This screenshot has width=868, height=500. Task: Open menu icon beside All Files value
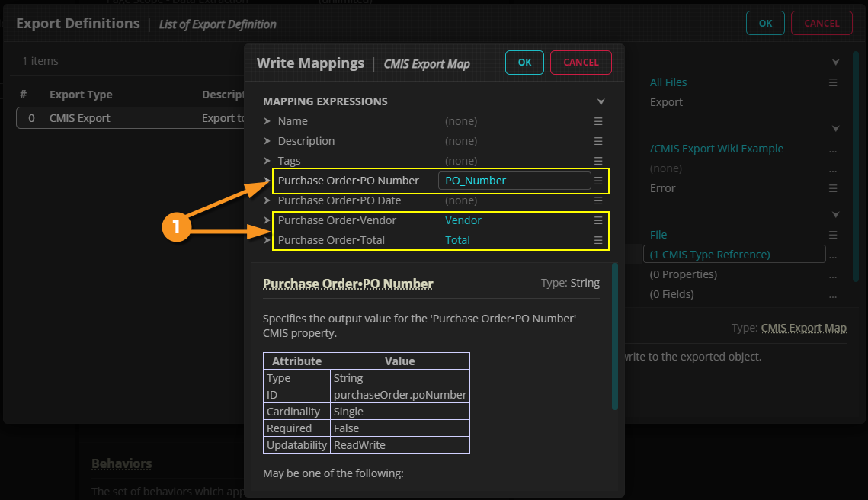(833, 82)
